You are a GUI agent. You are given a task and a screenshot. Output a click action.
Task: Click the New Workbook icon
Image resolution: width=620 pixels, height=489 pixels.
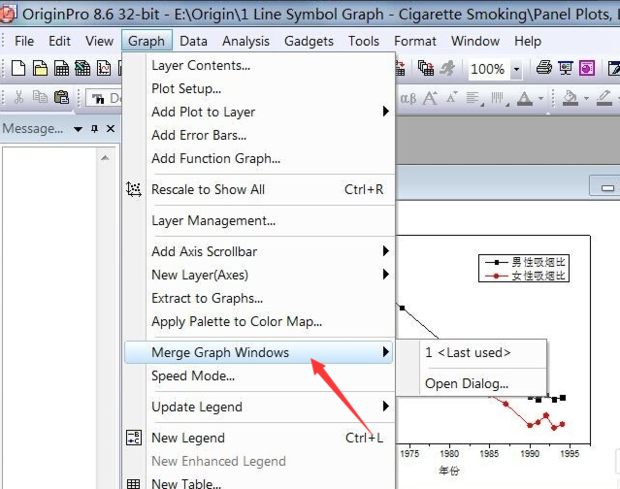[61, 69]
